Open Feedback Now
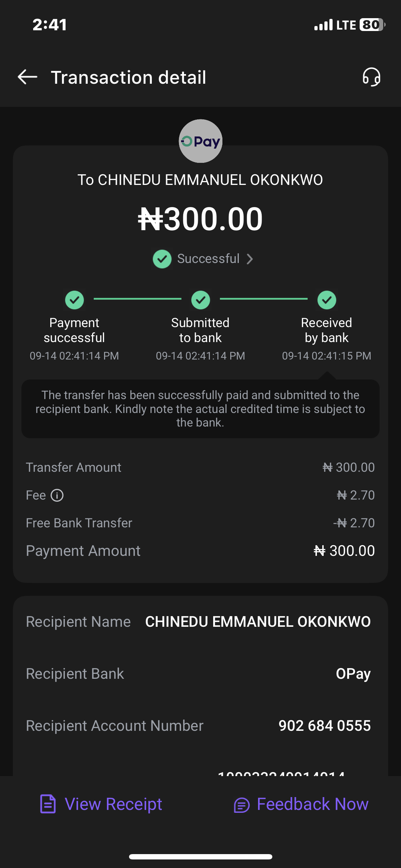The image size is (401, 868). (x=312, y=804)
